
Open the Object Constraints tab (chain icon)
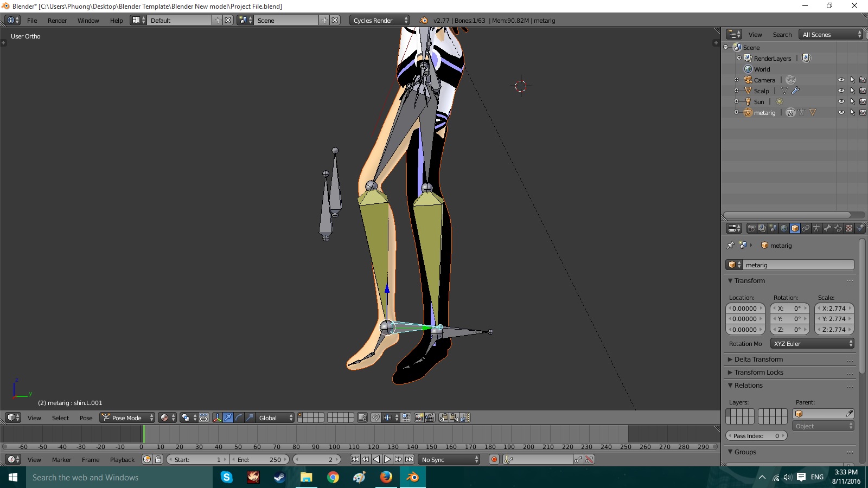coord(806,228)
